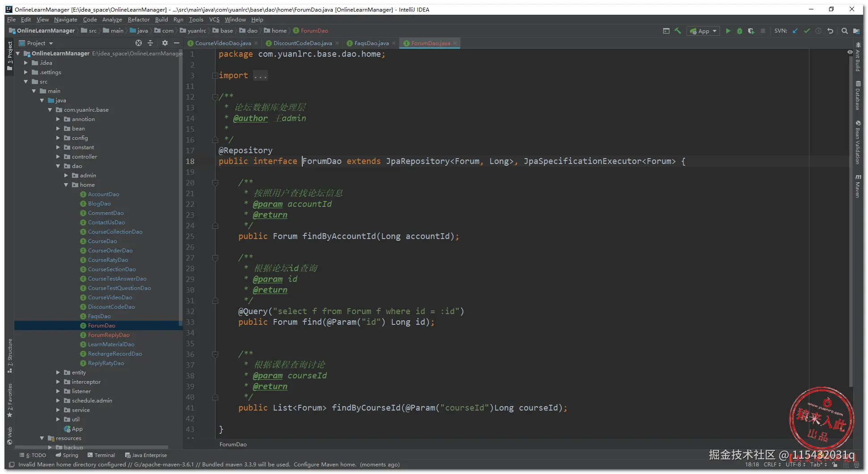Revert changes with the undo arrow

coord(830,31)
